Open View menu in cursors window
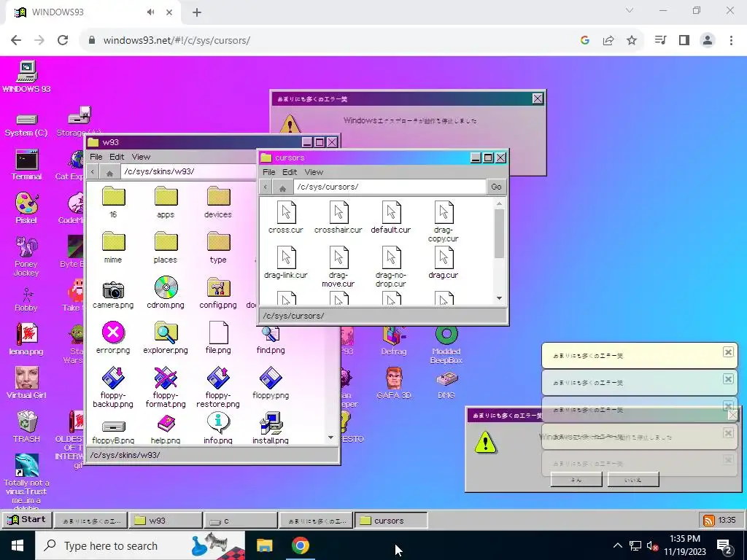This screenshot has height=560, width=747. pos(314,172)
